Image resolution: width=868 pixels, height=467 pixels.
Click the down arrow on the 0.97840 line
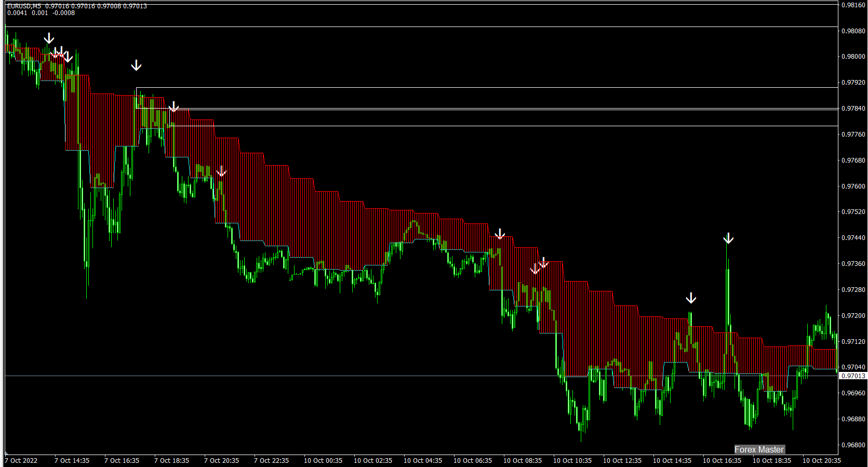click(x=173, y=107)
